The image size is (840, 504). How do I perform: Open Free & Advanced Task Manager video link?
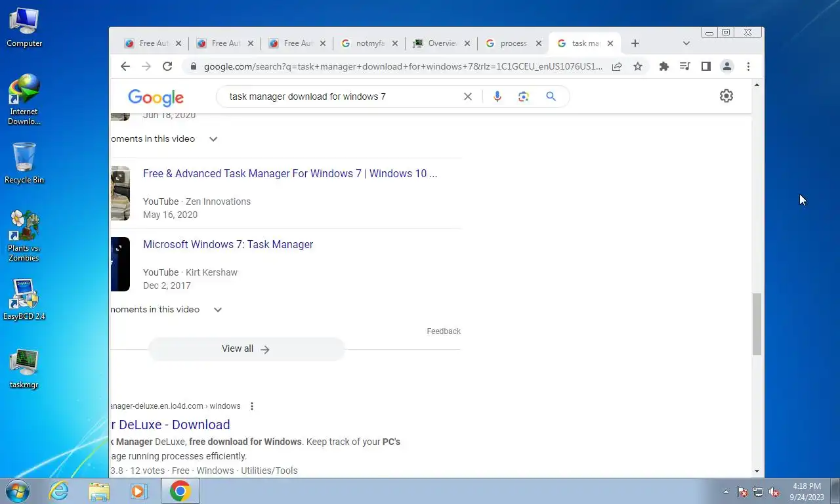(290, 174)
